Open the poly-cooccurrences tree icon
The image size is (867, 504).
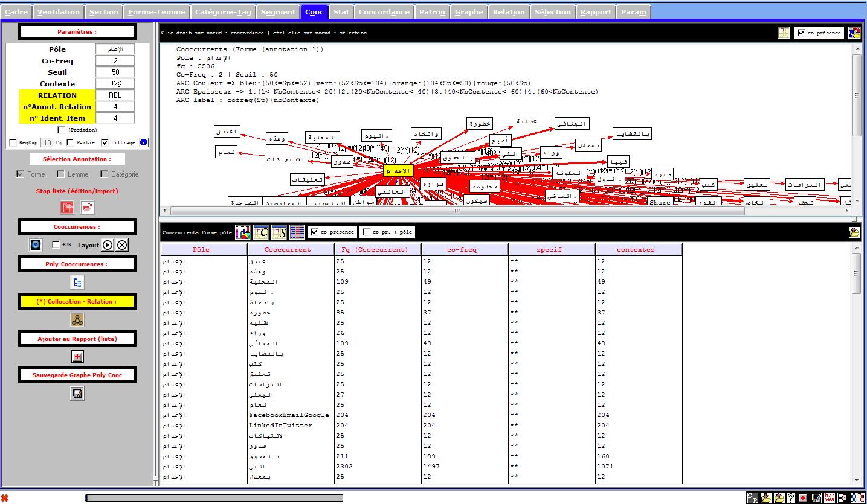77,282
